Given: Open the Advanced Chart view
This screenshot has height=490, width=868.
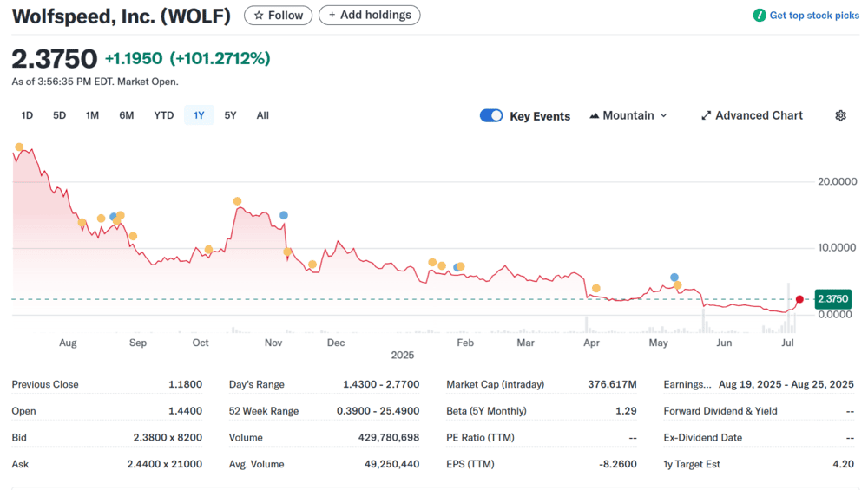Looking at the screenshot, I should coord(752,115).
